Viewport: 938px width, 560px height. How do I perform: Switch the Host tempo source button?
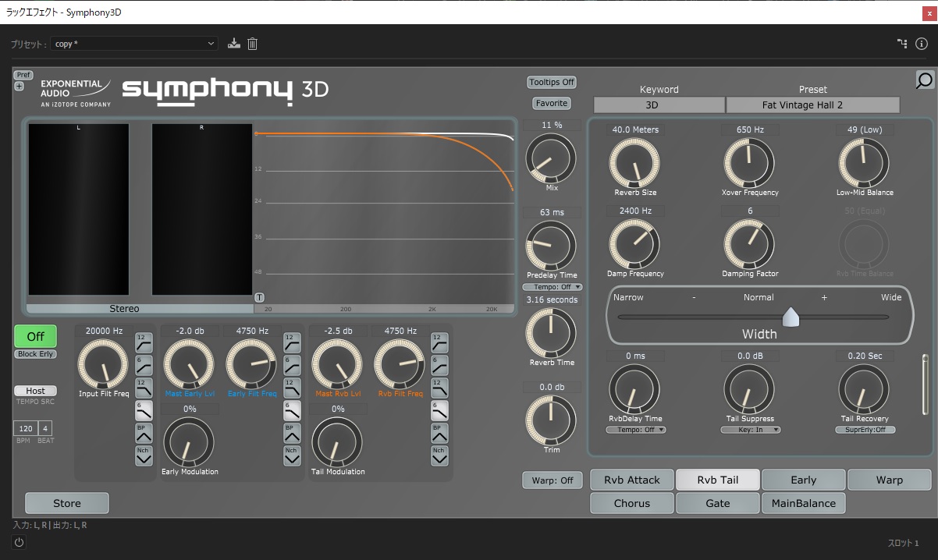click(36, 391)
